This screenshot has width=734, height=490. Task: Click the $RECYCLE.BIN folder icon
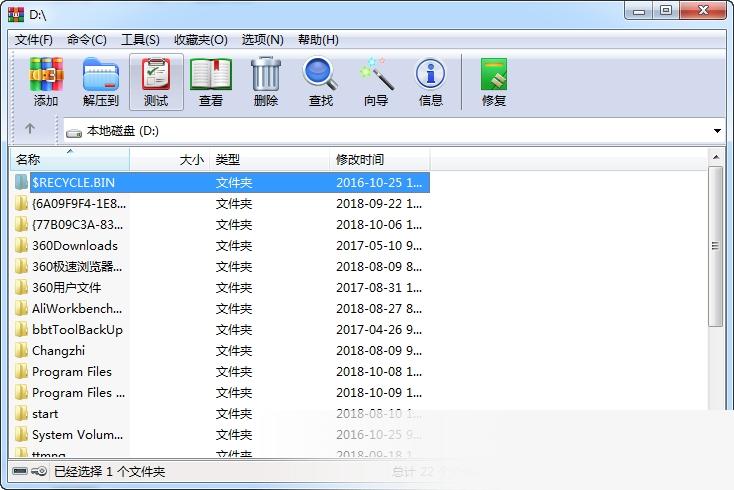[21, 182]
